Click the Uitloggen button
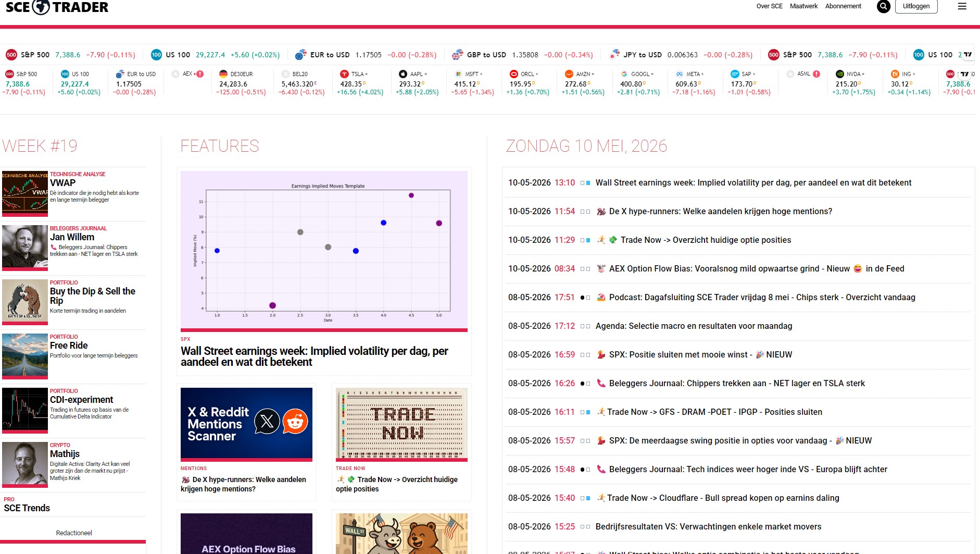980x554 pixels. point(916,6)
